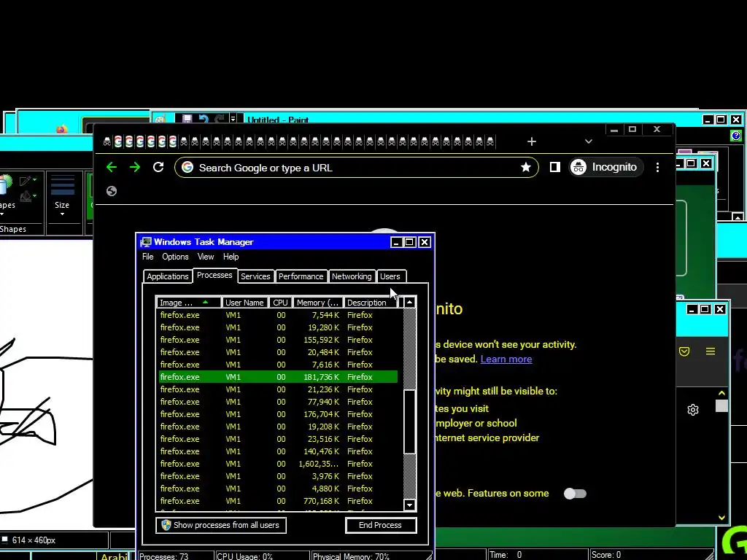Expand Paint's Customize Quick Access dropdown
The image size is (747, 560).
click(233, 119)
